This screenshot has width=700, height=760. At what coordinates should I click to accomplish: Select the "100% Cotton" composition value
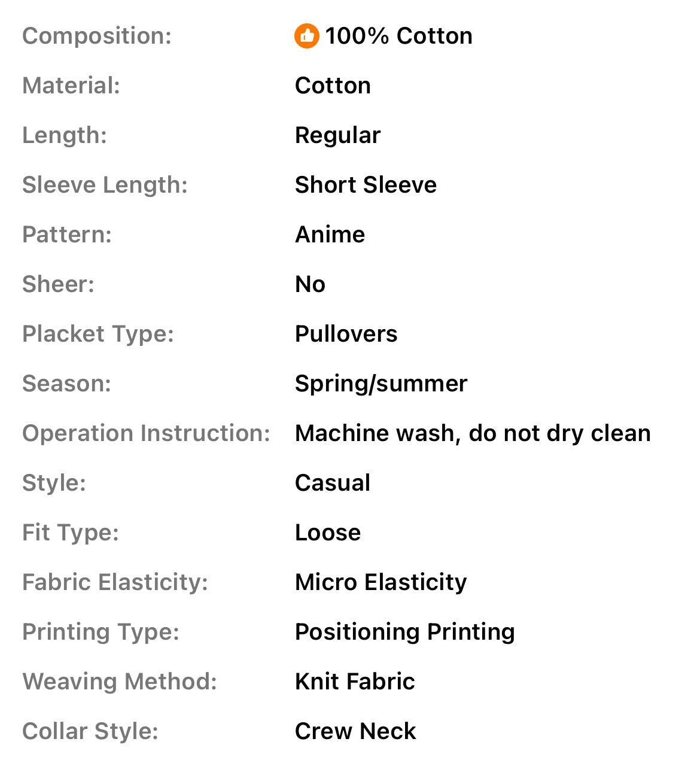[398, 36]
